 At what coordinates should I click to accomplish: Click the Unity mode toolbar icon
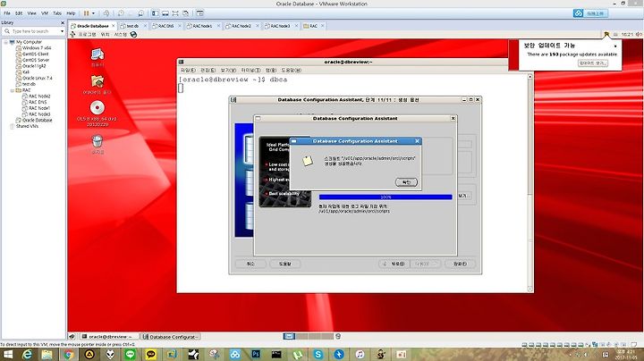coord(186,13)
